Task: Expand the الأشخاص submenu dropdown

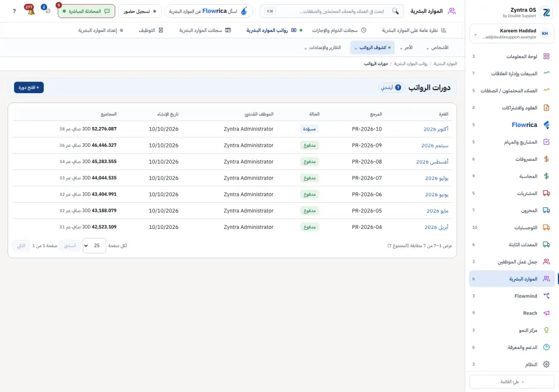Action: pos(437,48)
